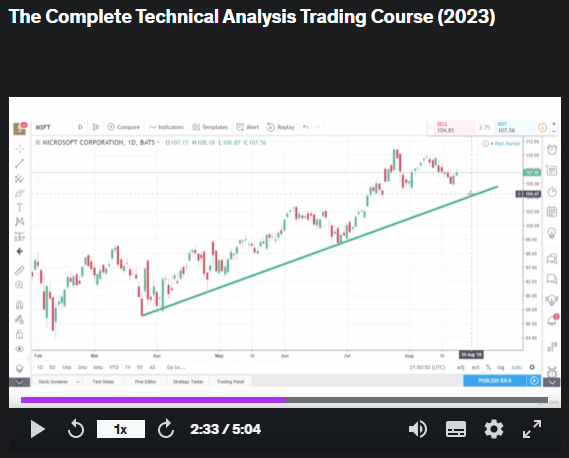Image resolution: width=569 pixels, height=458 pixels.
Task: Play the course video
Action: pos(37,429)
